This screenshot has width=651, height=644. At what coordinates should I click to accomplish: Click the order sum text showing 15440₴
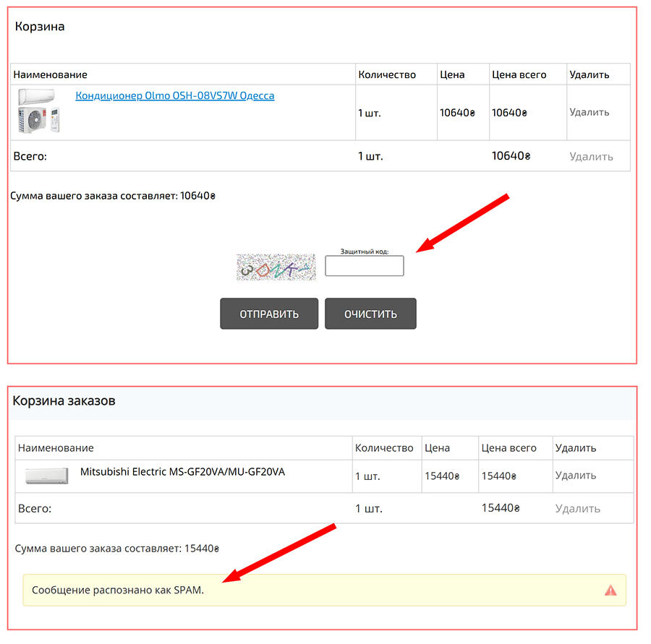[x=116, y=548]
